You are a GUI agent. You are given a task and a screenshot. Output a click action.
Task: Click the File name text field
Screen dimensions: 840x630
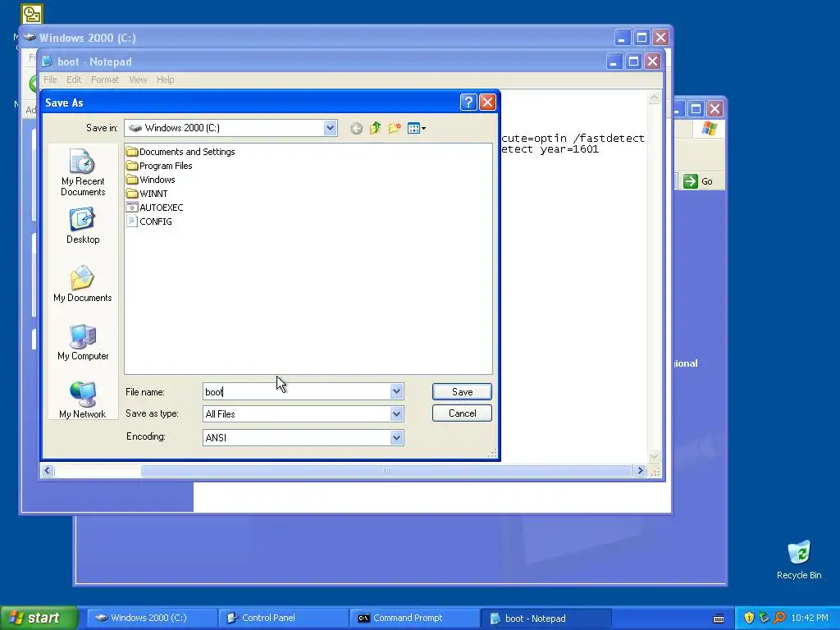tap(297, 391)
